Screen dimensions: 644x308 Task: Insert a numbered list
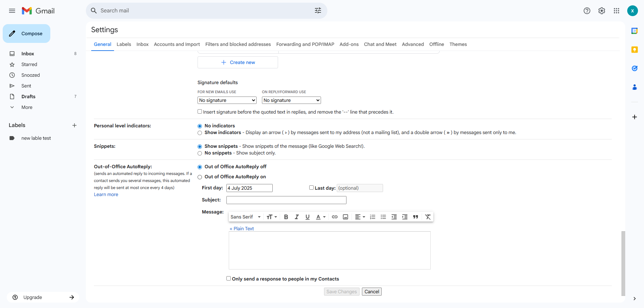point(373,217)
